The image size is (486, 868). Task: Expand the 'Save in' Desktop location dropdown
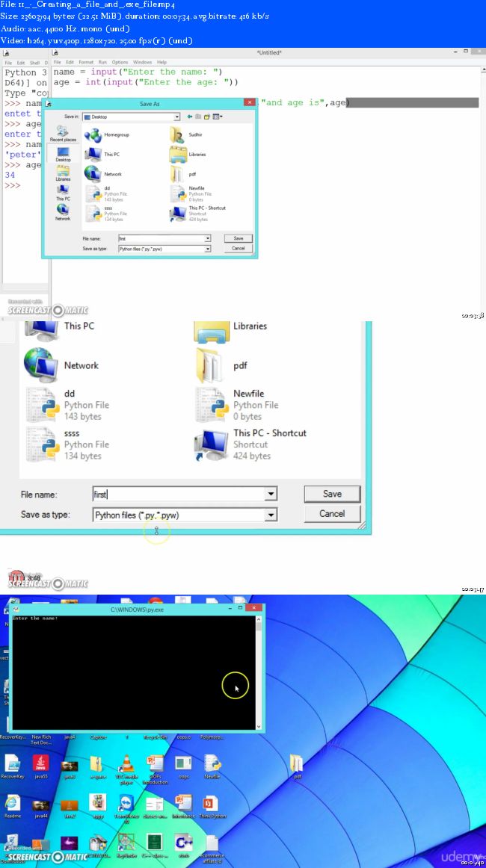tap(176, 117)
